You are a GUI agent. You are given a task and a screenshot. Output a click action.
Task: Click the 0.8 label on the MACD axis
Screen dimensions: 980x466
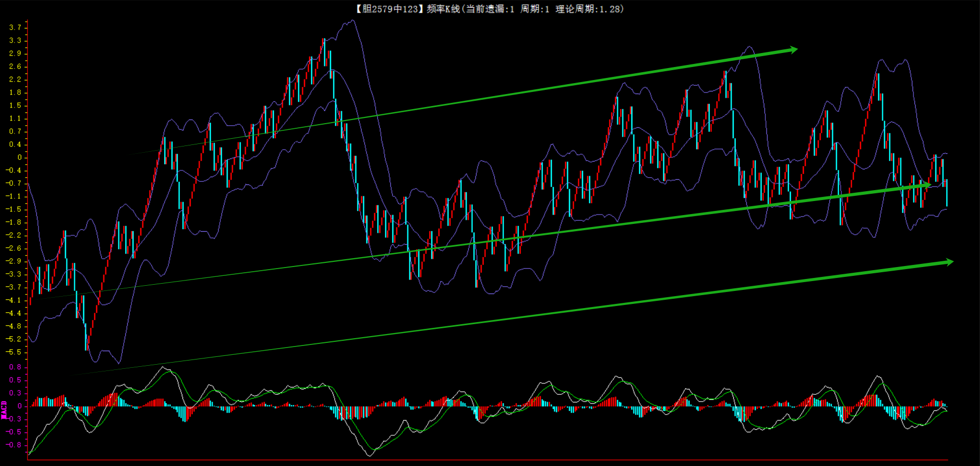(x=15, y=367)
